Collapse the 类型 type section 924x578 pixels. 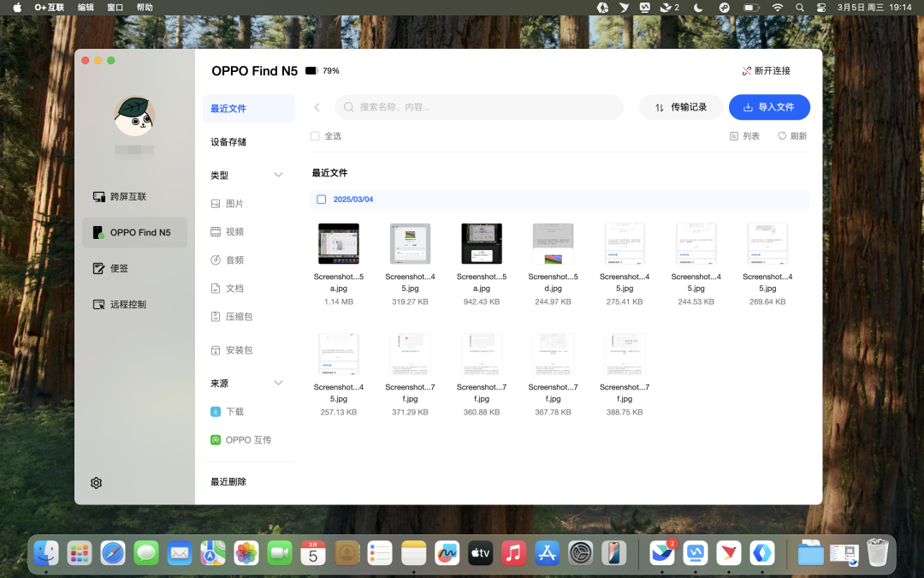(x=278, y=176)
